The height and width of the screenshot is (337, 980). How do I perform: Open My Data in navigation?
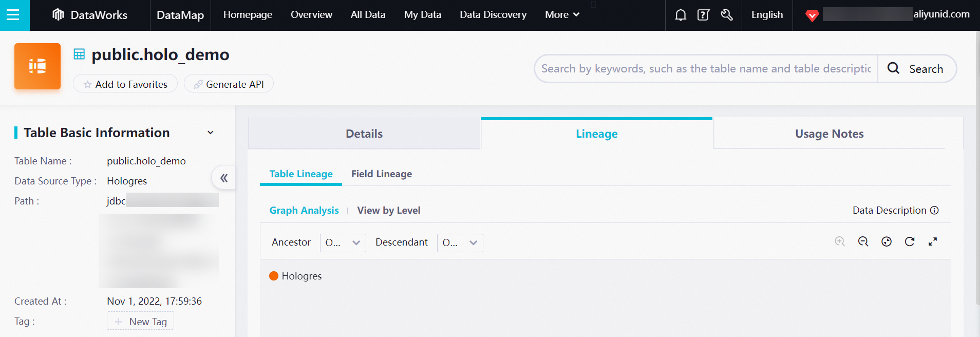(423, 15)
